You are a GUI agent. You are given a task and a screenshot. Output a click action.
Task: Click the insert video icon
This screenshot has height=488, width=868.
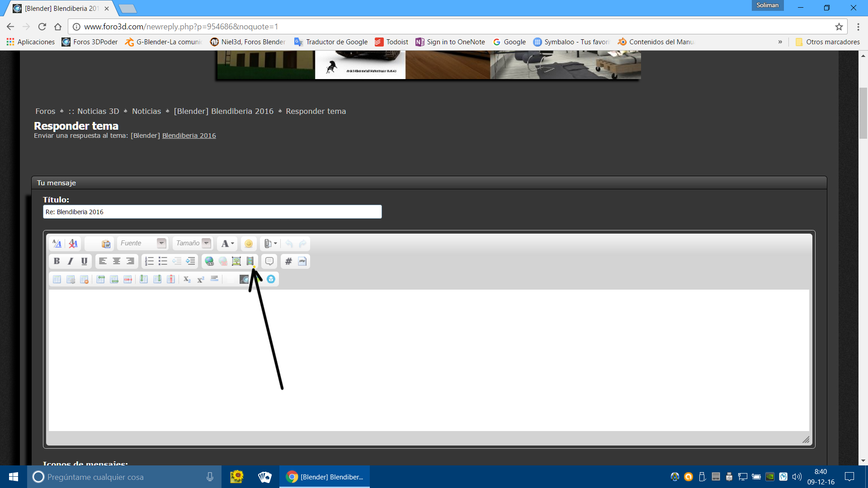(250, 261)
